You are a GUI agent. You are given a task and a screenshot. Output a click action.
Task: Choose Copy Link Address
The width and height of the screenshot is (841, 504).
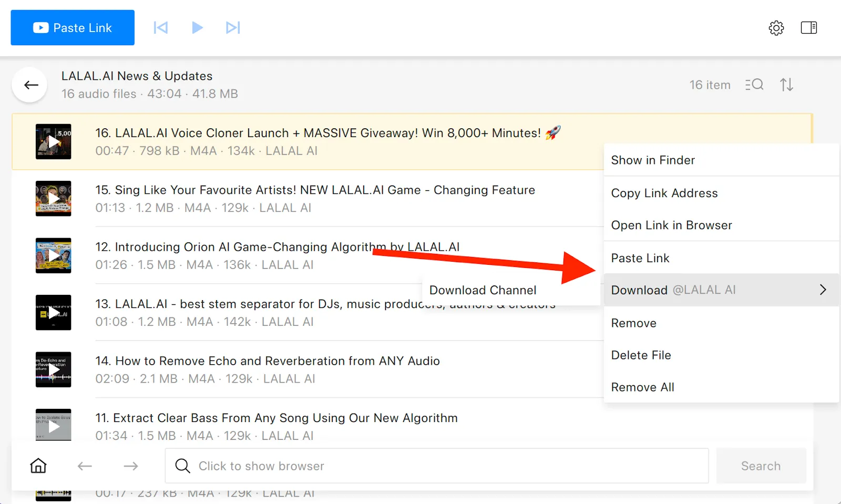[721, 193]
